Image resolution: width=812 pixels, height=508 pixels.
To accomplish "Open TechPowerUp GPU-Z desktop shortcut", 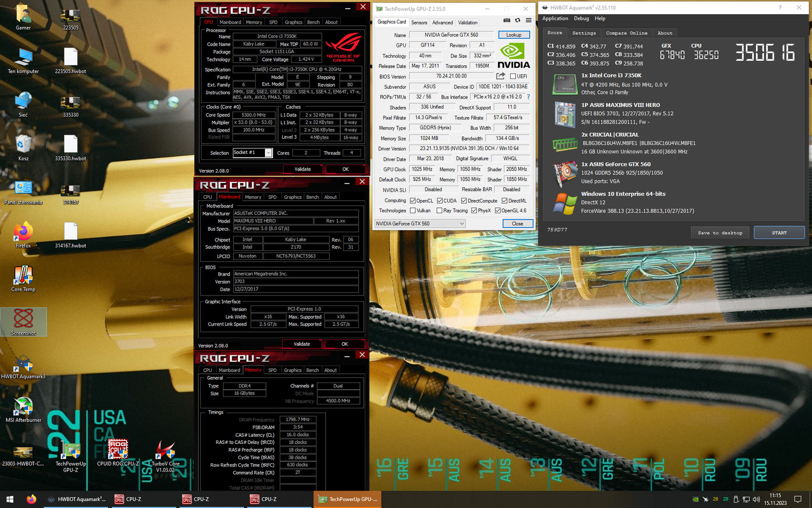I will [70, 457].
